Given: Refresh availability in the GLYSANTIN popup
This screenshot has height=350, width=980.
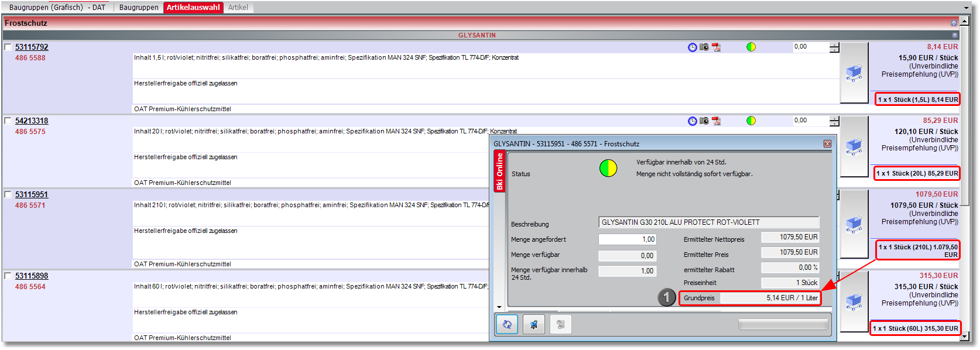Looking at the screenshot, I should point(507,324).
